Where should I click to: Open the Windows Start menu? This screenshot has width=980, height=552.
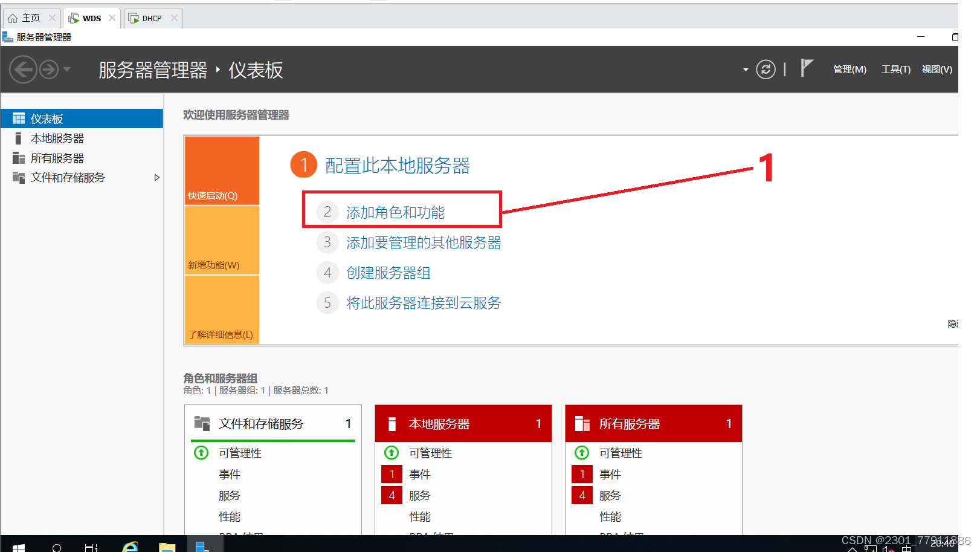pos(18,547)
